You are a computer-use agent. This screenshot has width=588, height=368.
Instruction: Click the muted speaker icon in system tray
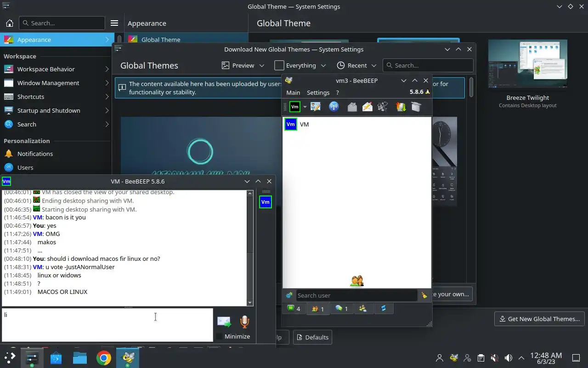click(x=494, y=358)
